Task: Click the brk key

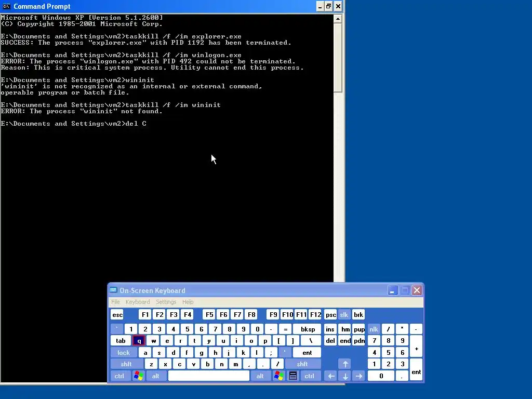Action: pos(358,314)
